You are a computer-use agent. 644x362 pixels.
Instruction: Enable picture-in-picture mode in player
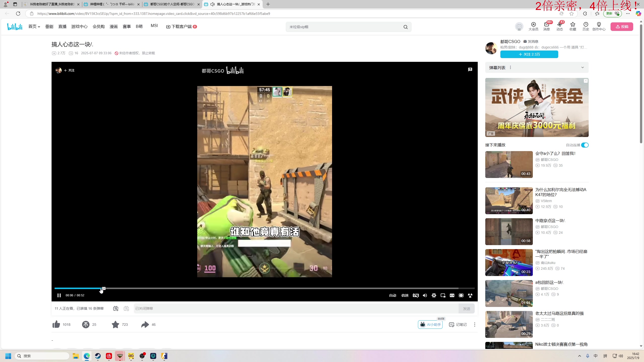pyautogui.click(x=443, y=295)
